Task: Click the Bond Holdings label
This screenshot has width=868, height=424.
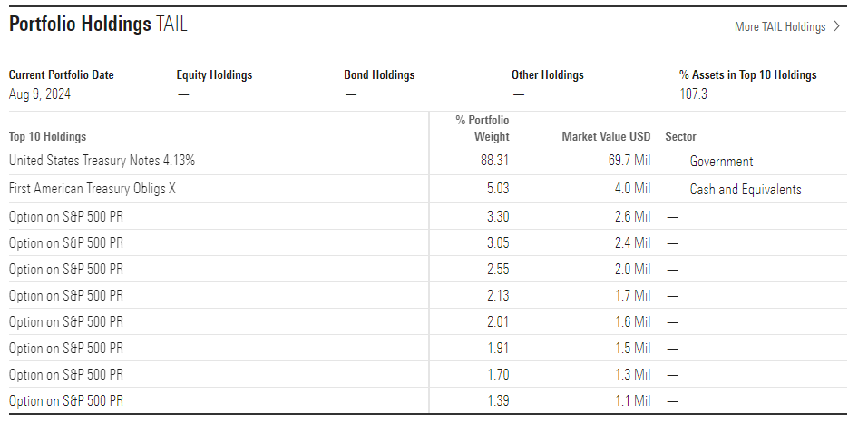Action: 379,75
